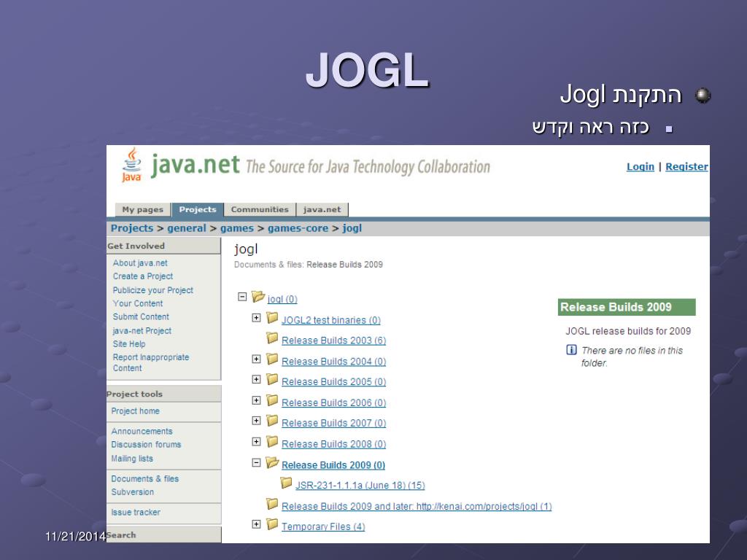Open Submit Content link
This screenshot has height=560, width=747.
click(x=141, y=316)
